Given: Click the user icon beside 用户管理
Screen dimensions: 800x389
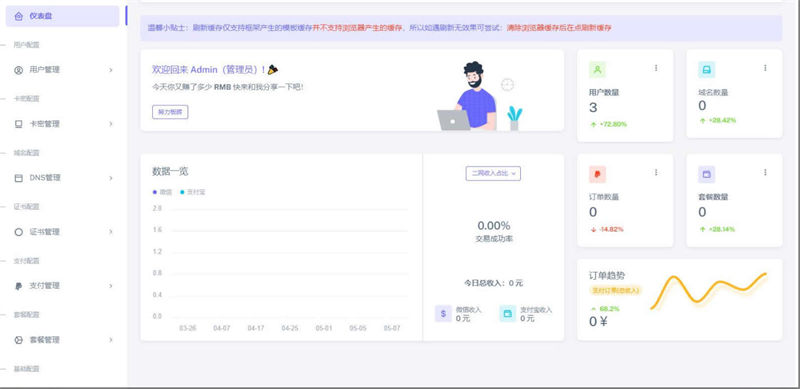Looking at the screenshot, I should click(19, 70).
